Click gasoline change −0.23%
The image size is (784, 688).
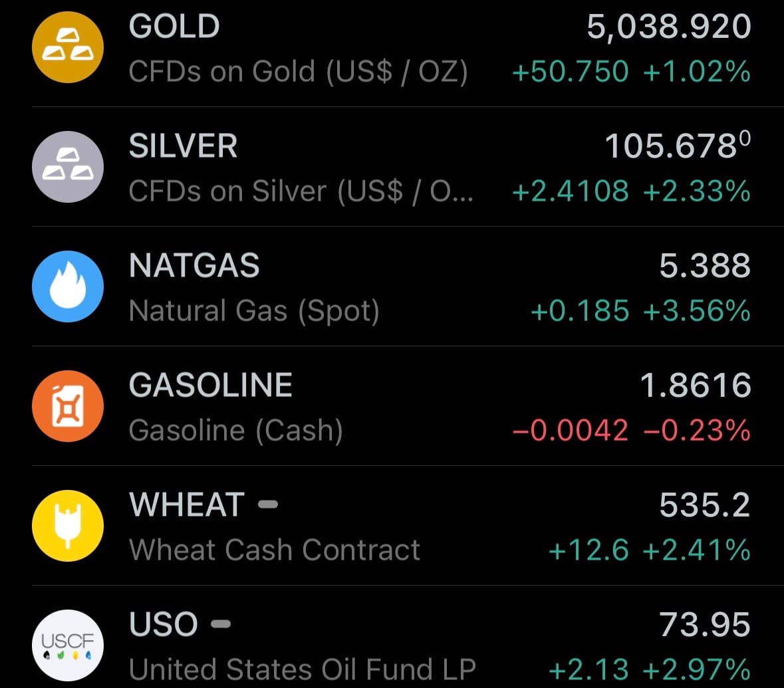click(696, 430)
